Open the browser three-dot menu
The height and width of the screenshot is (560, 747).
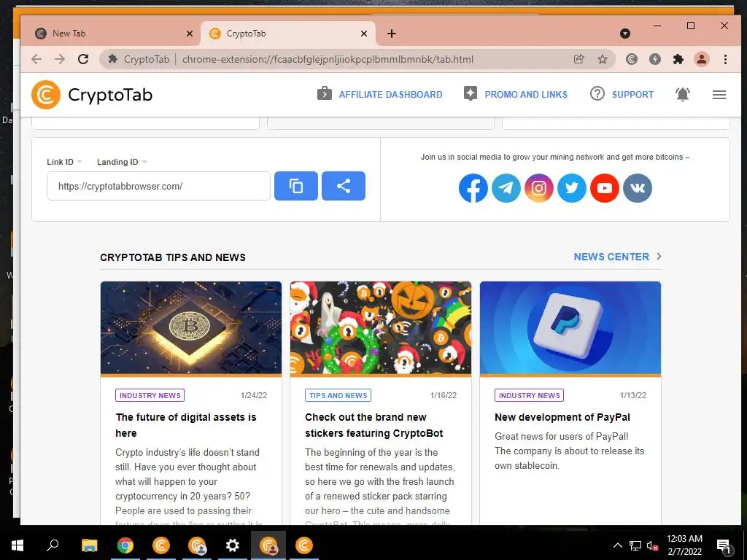point(725,59)
